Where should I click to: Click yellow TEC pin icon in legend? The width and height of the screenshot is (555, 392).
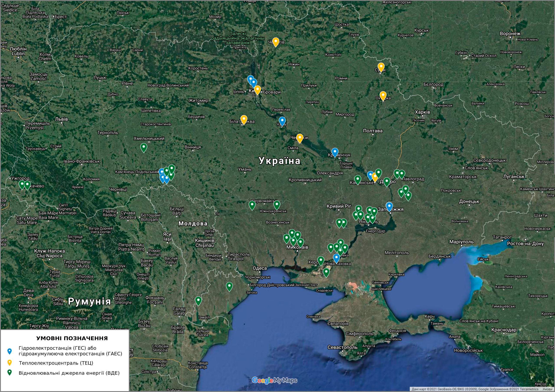pyautogui.click(x=9, y=363)
